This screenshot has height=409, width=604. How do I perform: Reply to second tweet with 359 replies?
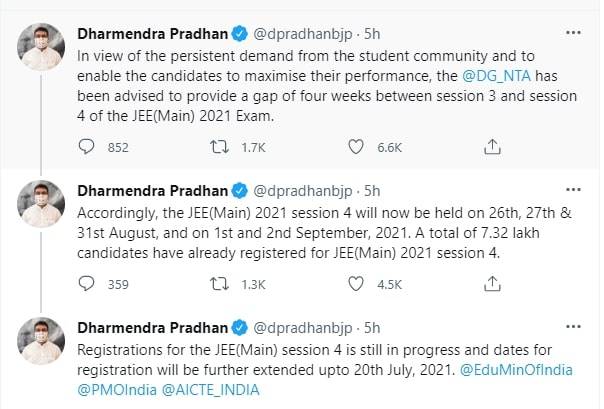point(86,283)
